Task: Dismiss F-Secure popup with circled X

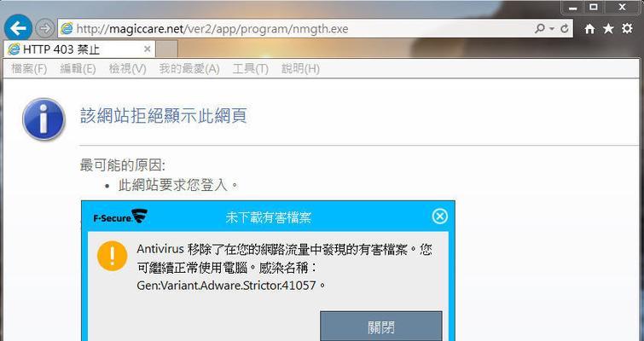Action: pos(440,216)
